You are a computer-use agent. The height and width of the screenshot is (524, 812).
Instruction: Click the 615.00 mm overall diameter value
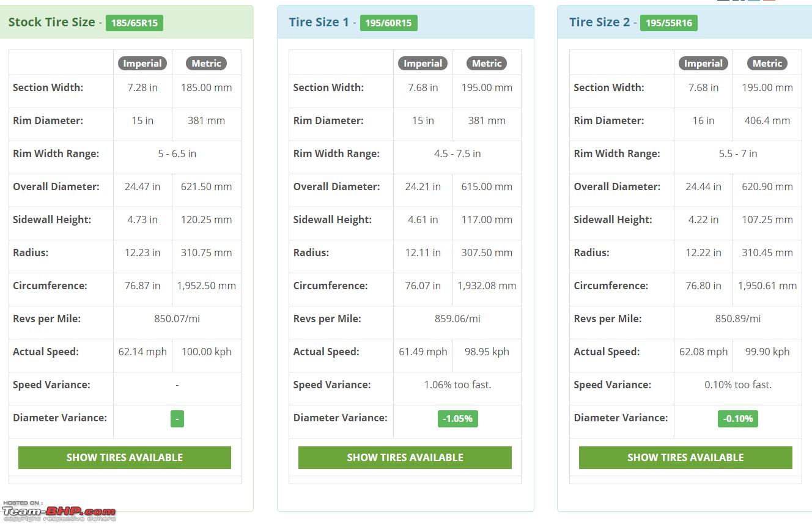487,186
